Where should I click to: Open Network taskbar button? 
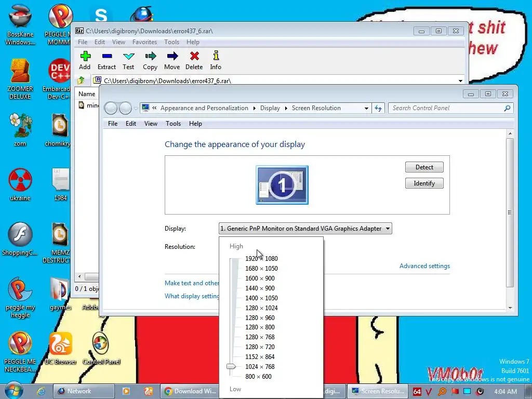(84, 391)
